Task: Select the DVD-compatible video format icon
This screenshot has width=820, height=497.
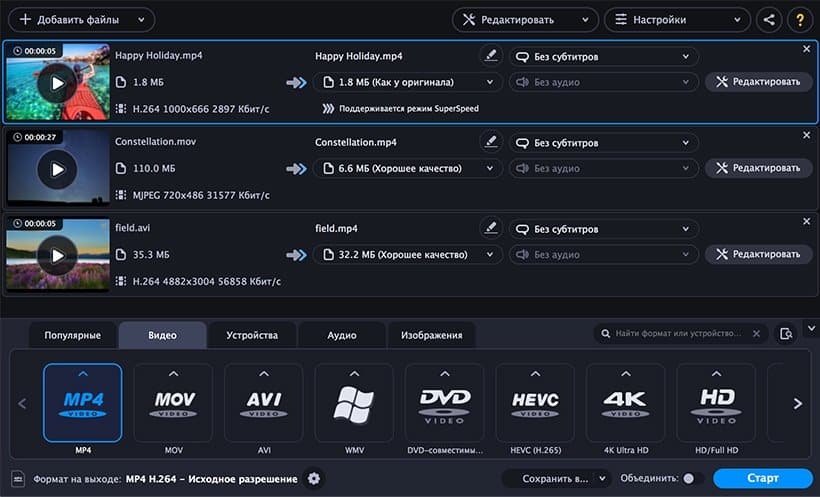Action: [445, 402]
